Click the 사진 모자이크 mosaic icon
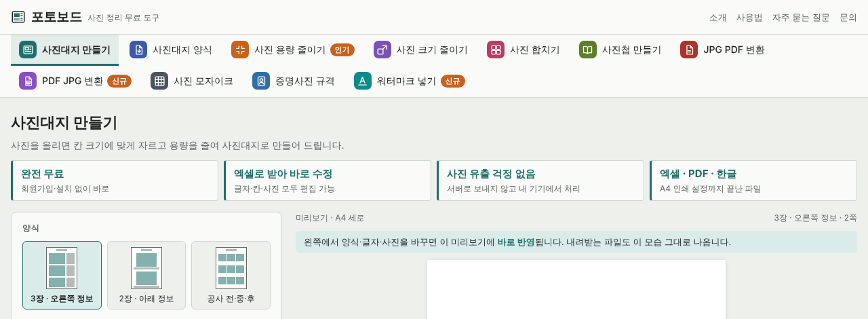Screen dimensions: 868x319 [159, 81]
